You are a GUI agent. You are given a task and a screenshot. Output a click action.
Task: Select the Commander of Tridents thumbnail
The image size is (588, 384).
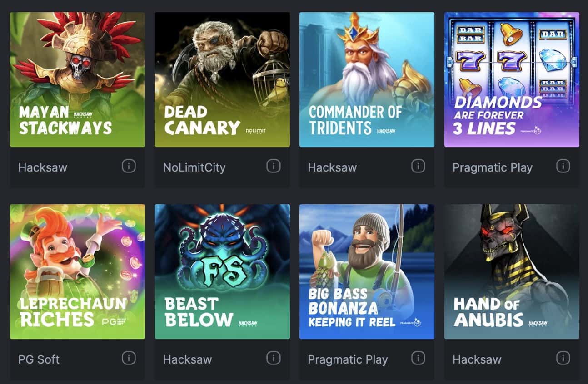(367, 79)
